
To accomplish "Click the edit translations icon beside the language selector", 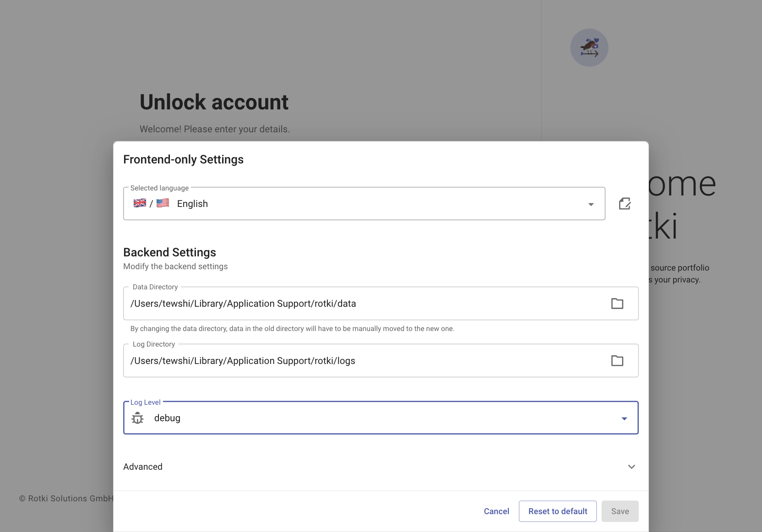I will (625, 203).
